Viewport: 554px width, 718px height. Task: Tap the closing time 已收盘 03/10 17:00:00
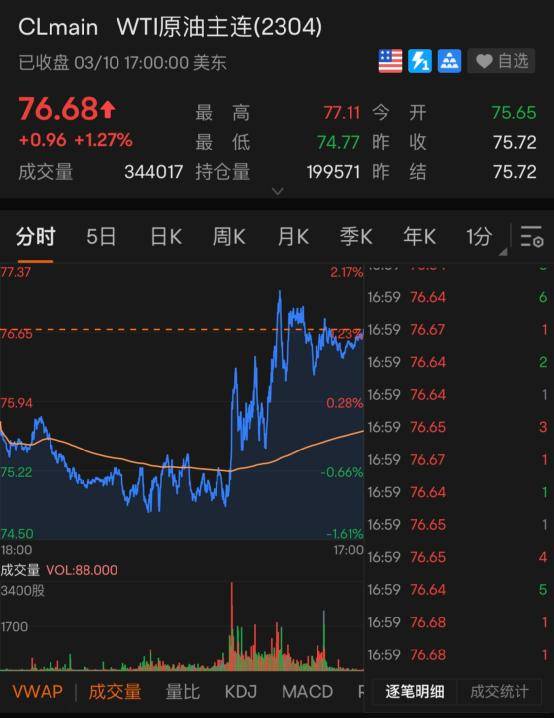pos(122,63)
